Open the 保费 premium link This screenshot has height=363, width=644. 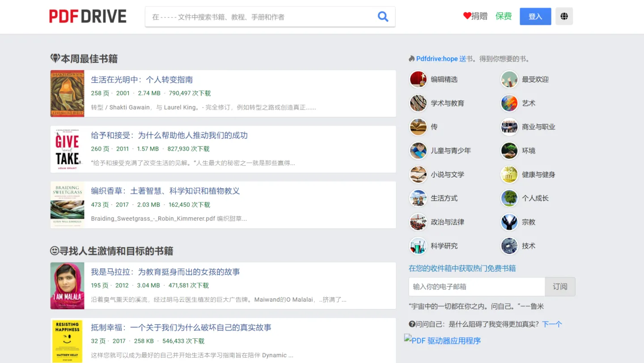[504, 16]
